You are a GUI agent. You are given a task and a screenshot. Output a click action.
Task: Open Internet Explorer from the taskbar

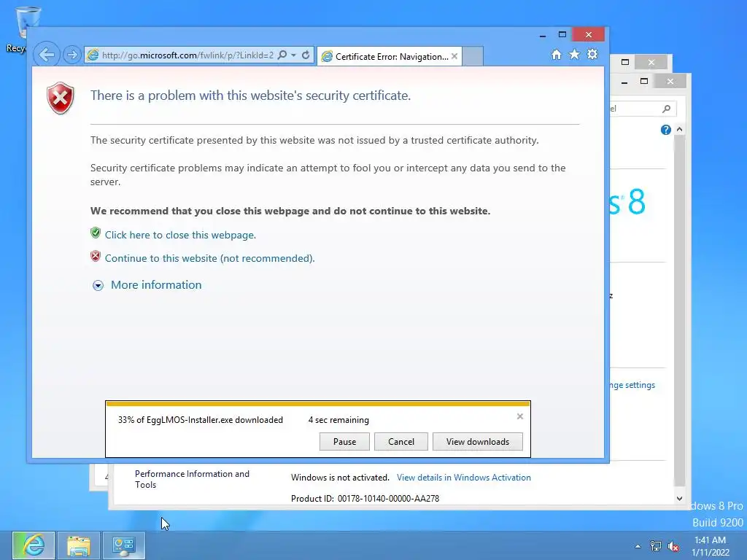(34, 545)
